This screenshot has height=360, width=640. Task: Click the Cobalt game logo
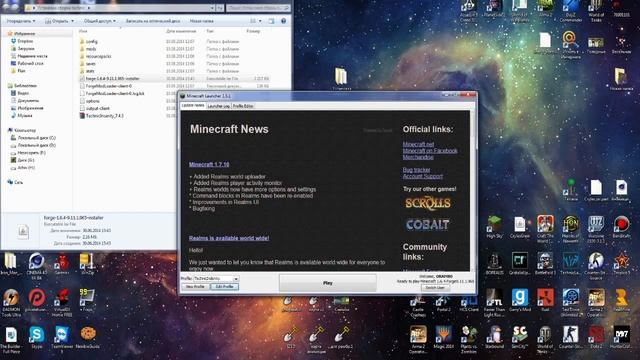(x=427, y=224)
